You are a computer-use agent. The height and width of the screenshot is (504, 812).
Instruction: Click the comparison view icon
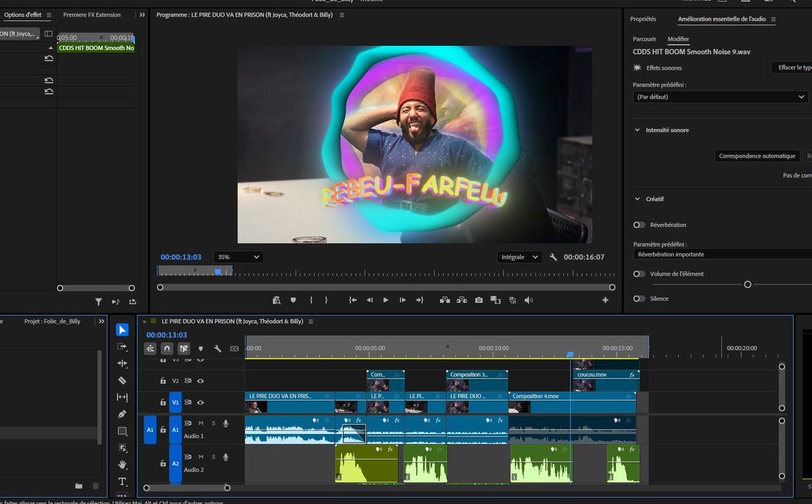[495, 300]
